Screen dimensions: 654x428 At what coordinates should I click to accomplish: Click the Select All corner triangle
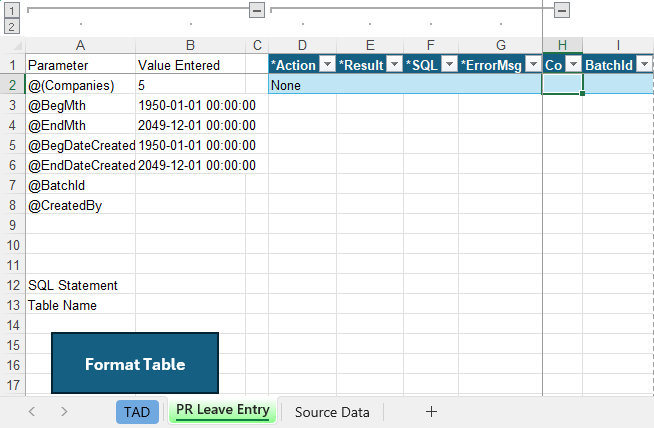click(x=16, y=45)
